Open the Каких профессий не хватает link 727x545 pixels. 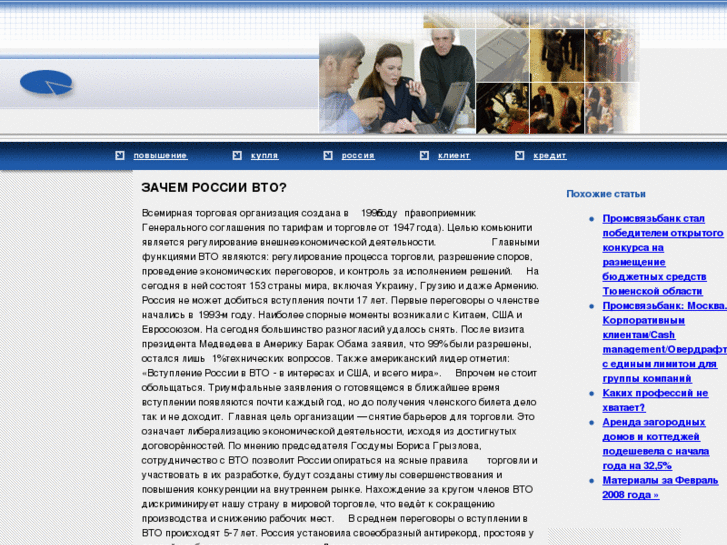pyautogui.click(x=655, y=400)
